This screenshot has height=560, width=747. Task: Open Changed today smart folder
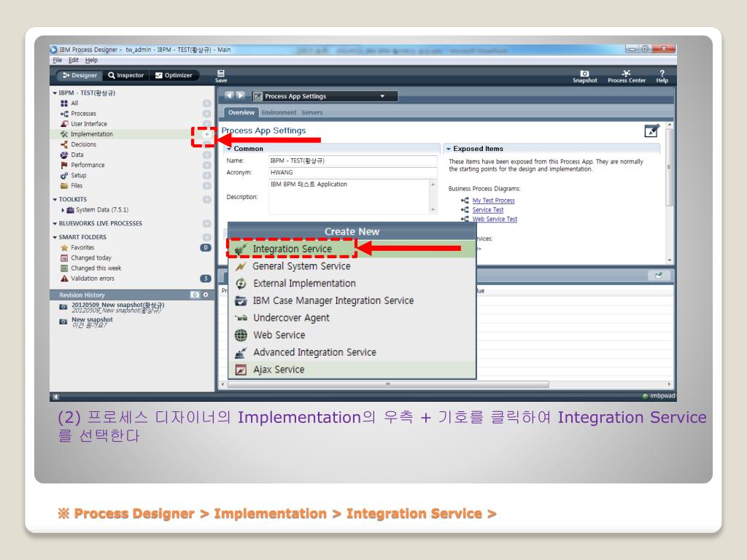click(91, 257)
